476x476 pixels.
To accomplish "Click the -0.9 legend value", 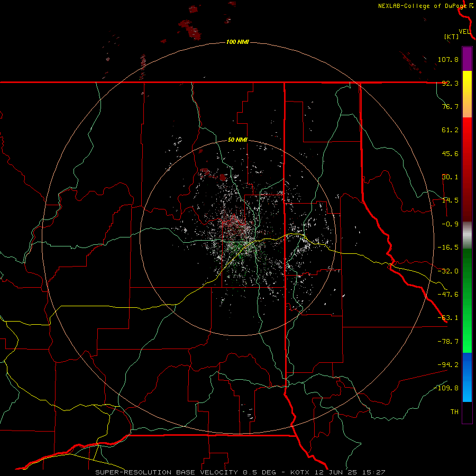I will tap(450, 224).
